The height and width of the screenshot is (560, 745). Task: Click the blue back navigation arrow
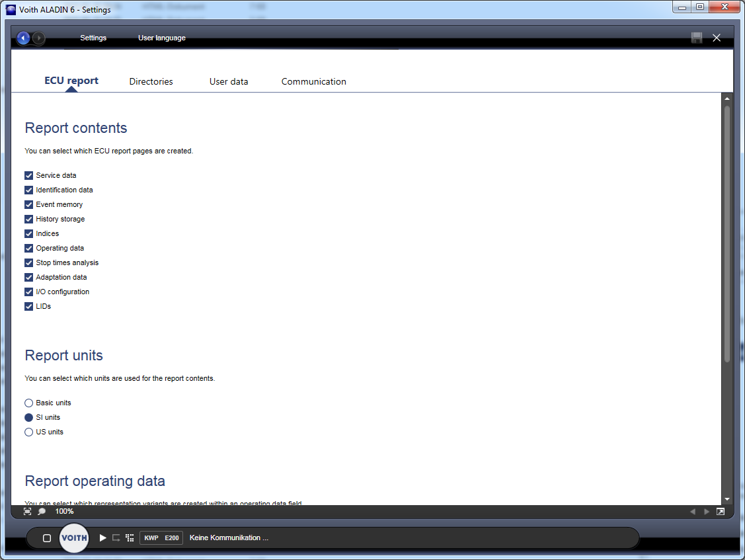(23, 38)
